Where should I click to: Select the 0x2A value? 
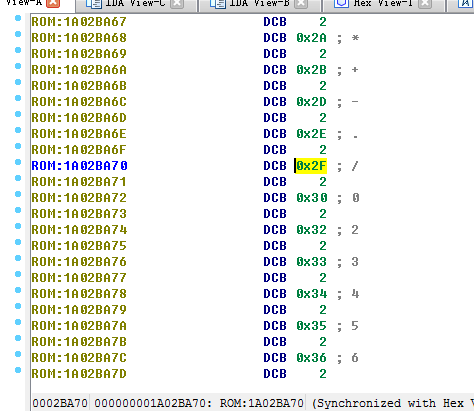pyautogui.click(x=311, y=38)
